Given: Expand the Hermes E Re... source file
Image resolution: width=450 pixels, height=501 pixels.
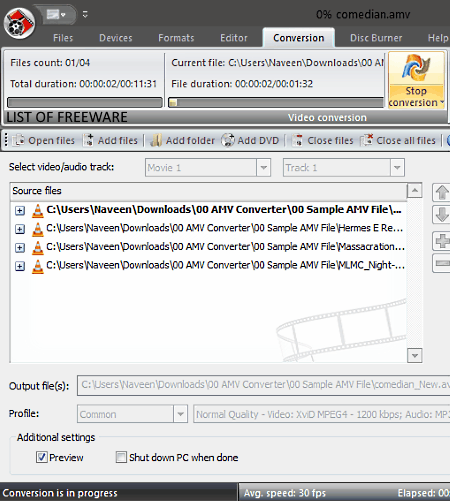Looking at the screenshot, I should point(20,229).
